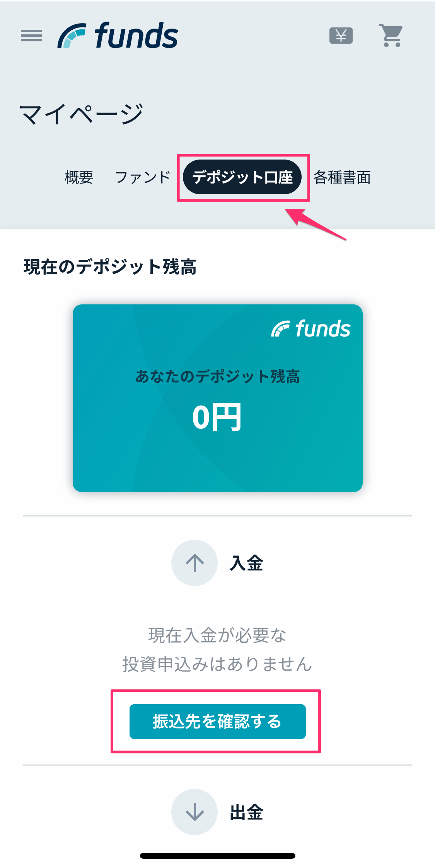The height and width of the screenshot is (868, 435).
Task: Tap the 現在入金が必要な投資申込みはありません message
Action: pyautogui.click(x=217, y=650)
